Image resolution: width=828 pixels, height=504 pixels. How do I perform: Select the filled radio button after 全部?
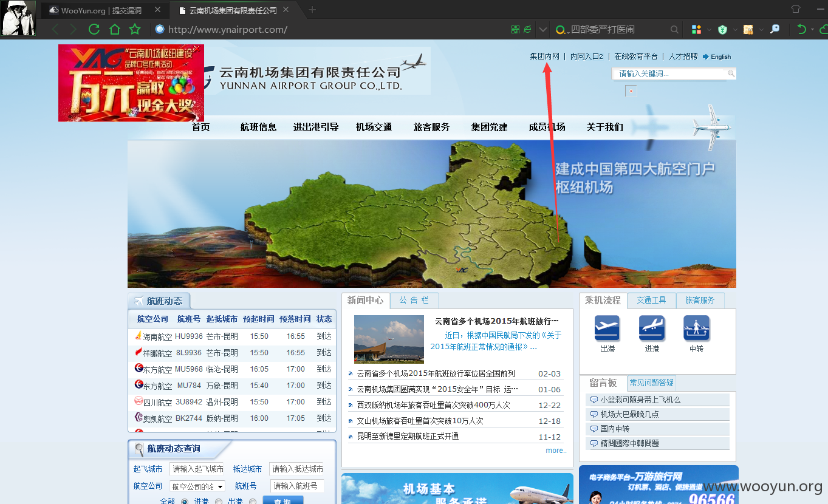tap(185, 502)
